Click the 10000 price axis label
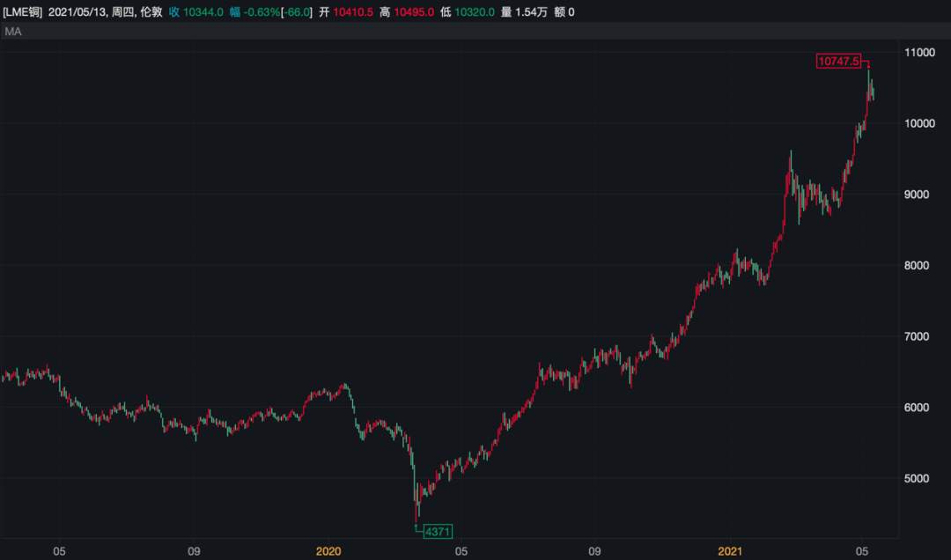This screenshot has width=951, height=560. (x=919, y=123)
